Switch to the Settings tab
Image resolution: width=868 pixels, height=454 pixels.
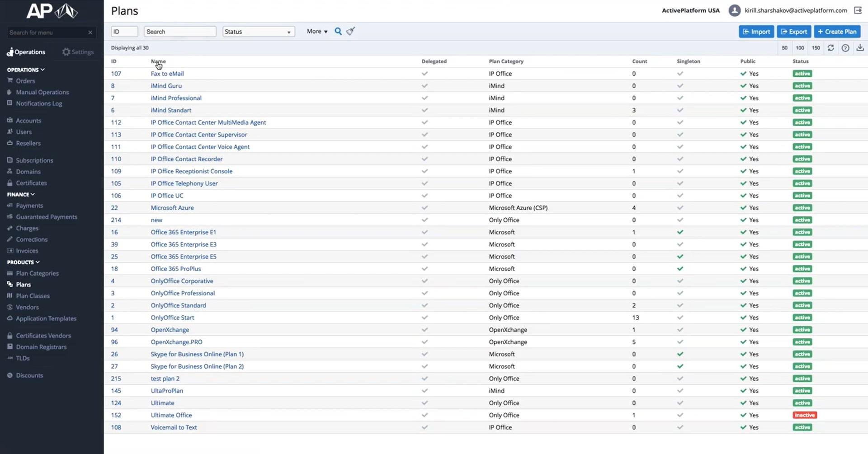[x=78, y=52]
